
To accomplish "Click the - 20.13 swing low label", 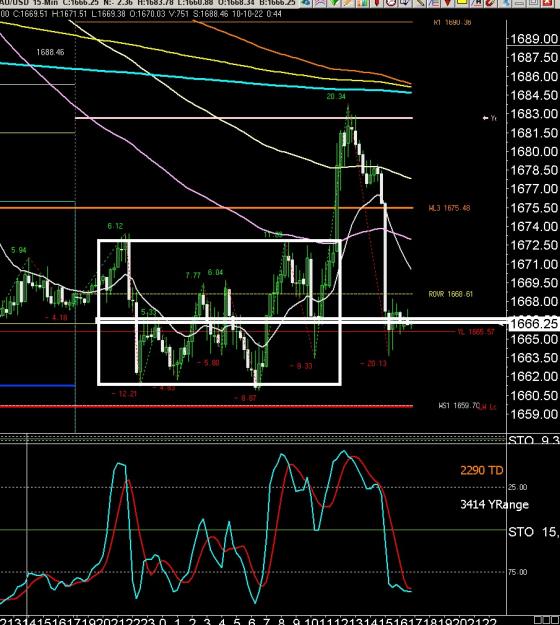I will (x=373, y=363).
